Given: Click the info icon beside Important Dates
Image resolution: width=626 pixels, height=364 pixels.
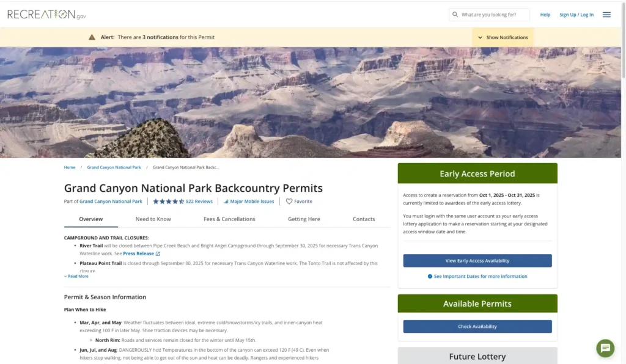Looking at the screenshot, I should click(430, 276).
